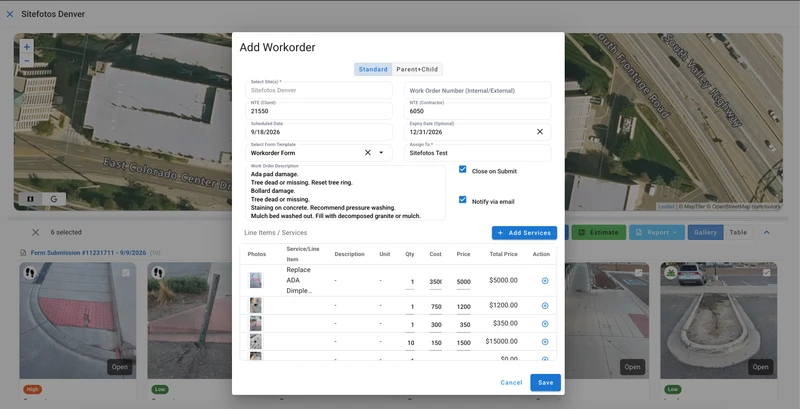Edit Cost 300 in $350.00 row

click(436, 325)
